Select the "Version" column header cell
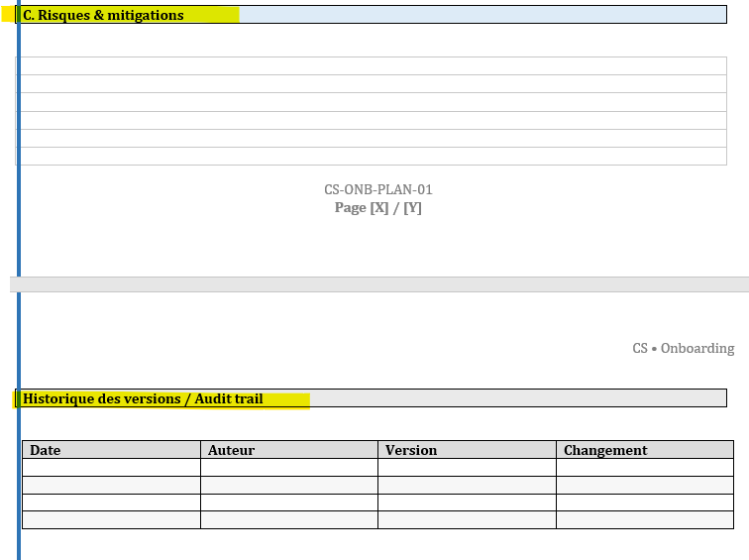 pos(467,450)
